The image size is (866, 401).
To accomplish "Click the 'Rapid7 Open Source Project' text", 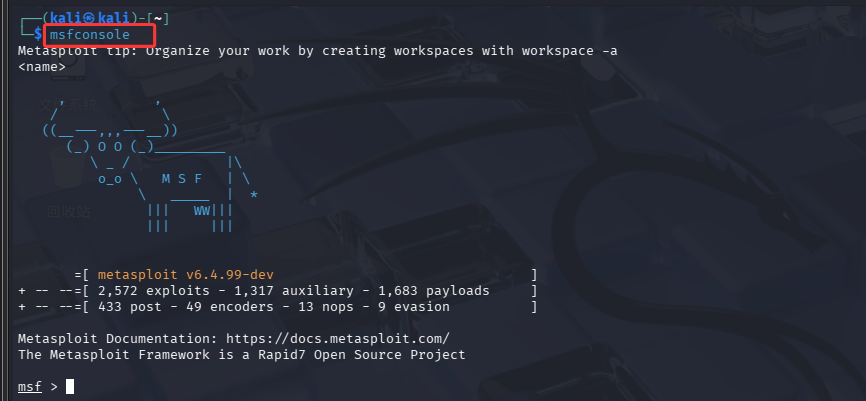I will click(362, 354).
